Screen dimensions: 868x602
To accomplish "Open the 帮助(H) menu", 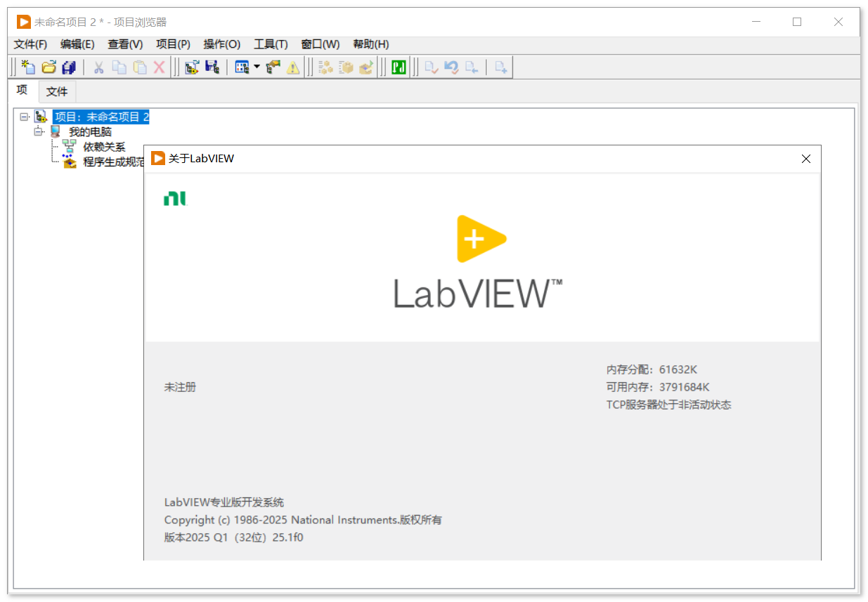I will click(x=370, y=44).
